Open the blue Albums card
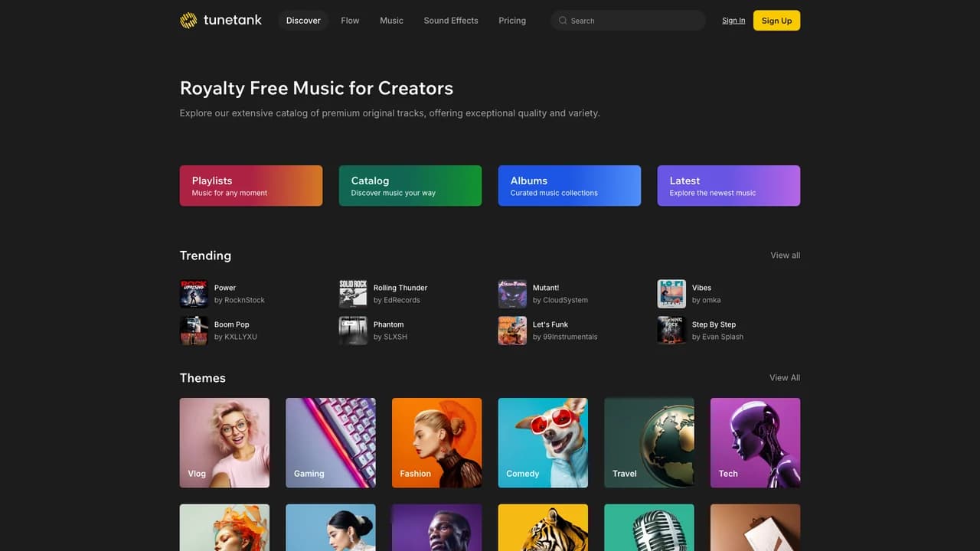980x551 pixels. [x=570, y=186]
